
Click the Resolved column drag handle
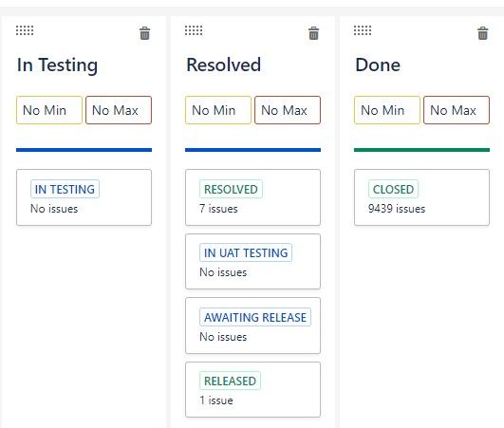194,30
